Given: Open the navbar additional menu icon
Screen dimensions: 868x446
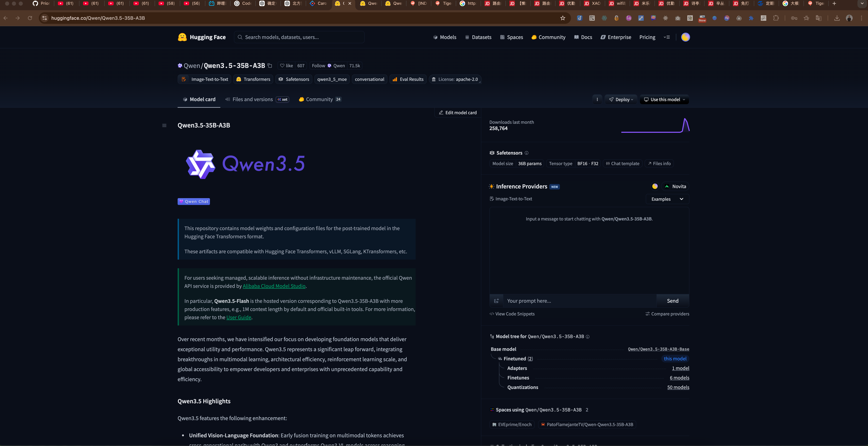Looking at the screenshot, I should 667,37.
